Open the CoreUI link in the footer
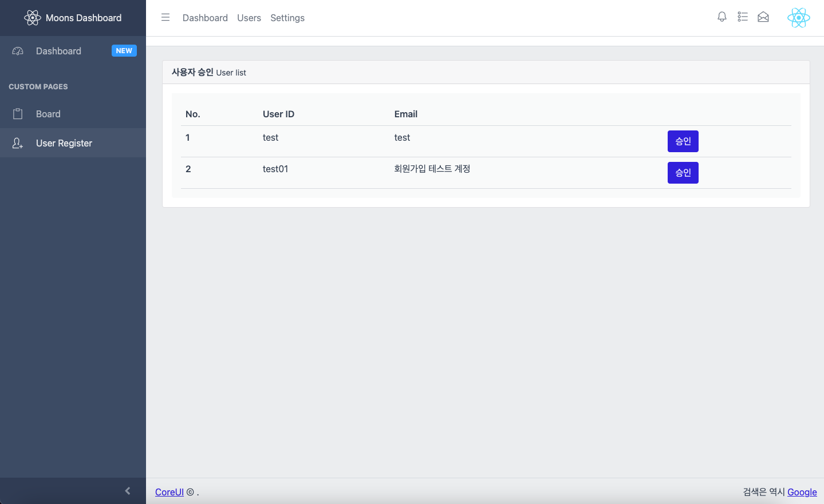This screenshot has height=504, width=824. pyautogui.click(x=169, y=492)
